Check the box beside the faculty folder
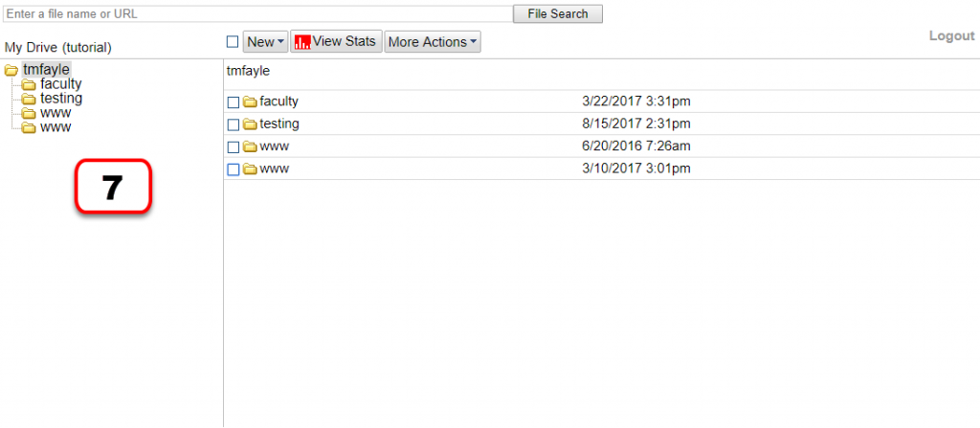The height and width of the screenshot is (428, 980). pyautogui.click(x=233, y=102)
